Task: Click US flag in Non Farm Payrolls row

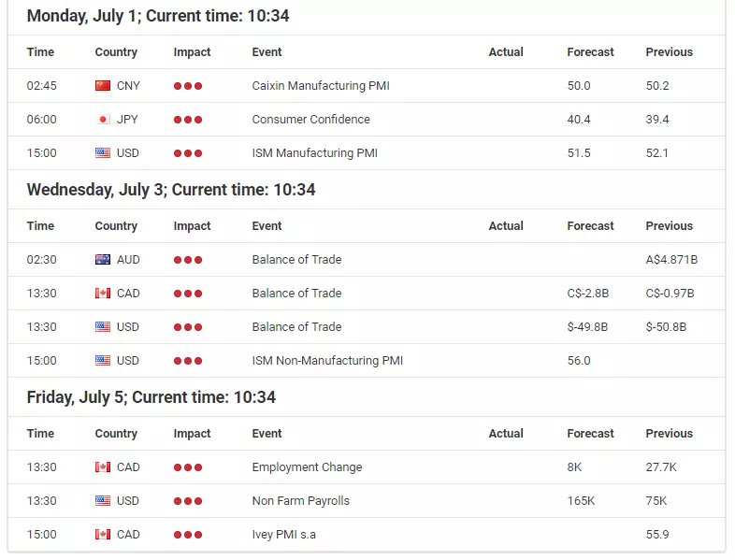Action: 103,501
